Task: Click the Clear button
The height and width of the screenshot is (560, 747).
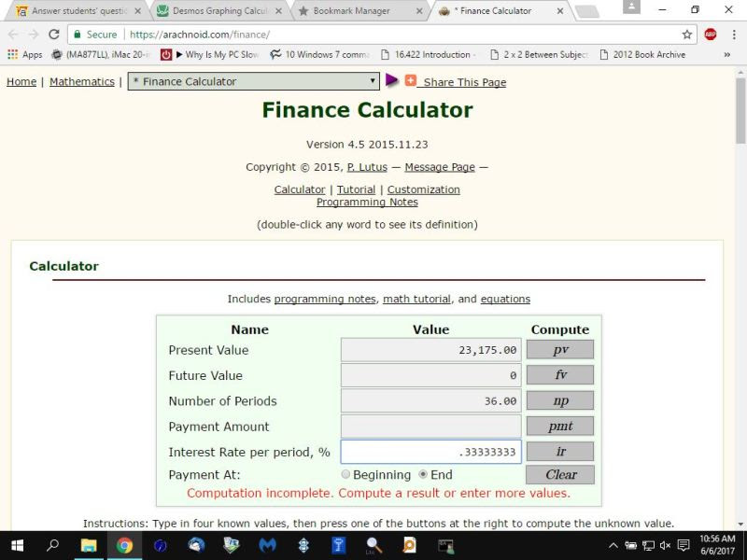Action: pyautogui.click(x=560, y=474)
